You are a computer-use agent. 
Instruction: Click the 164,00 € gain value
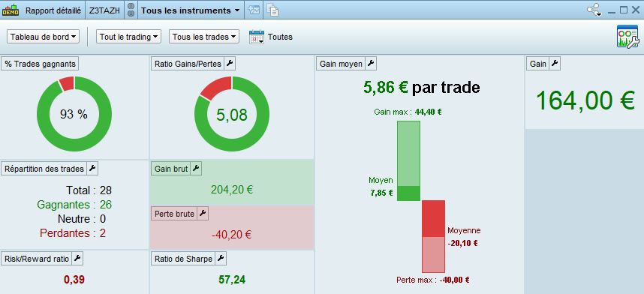[585, 100]
